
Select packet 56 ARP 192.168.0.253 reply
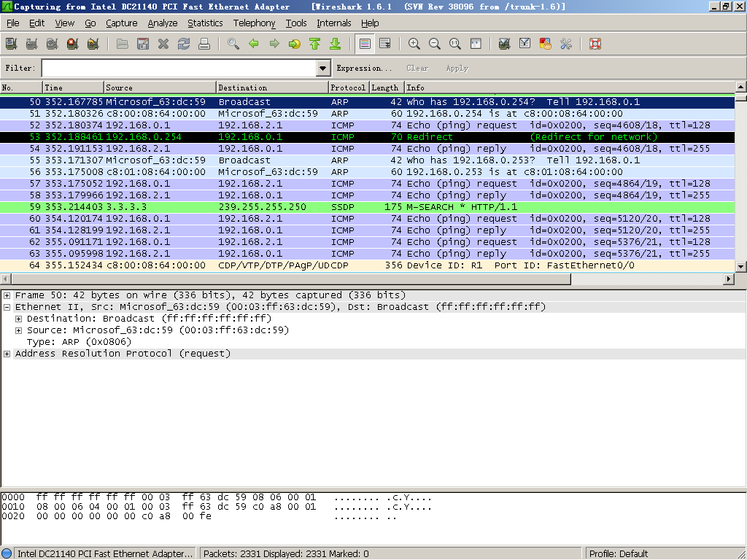pyautogui.click(x=368, y=172)
